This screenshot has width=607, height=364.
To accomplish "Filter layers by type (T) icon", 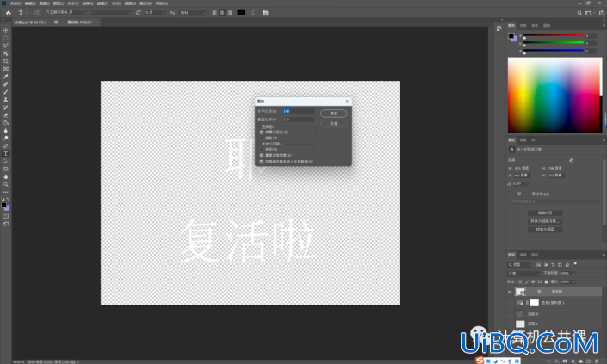I will coord(553,264).
